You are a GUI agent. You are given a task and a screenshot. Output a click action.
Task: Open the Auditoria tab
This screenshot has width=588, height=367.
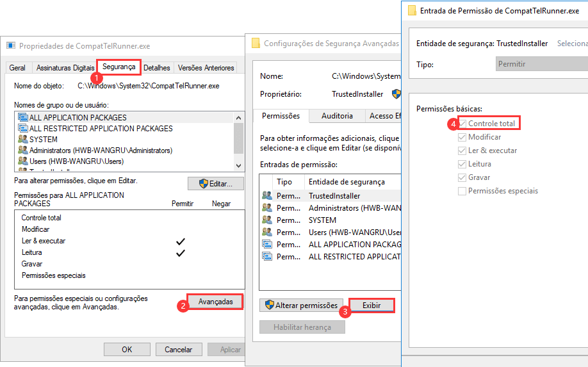click(337, 116)
